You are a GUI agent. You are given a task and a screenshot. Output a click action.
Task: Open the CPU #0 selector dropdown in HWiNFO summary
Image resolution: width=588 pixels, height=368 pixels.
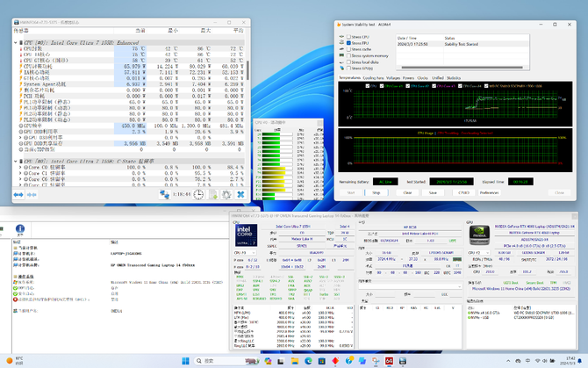245,253
